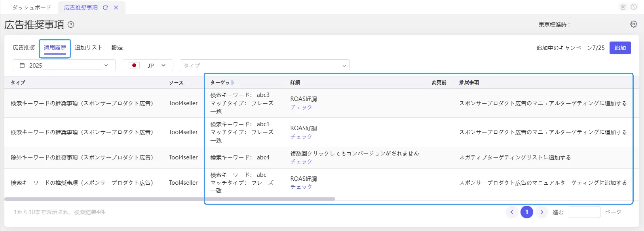Image resolution: width=644 pixels, height=231 pixels.
Task: Click Tool4seller source in the abc4 row
Action: pos(183,157)
